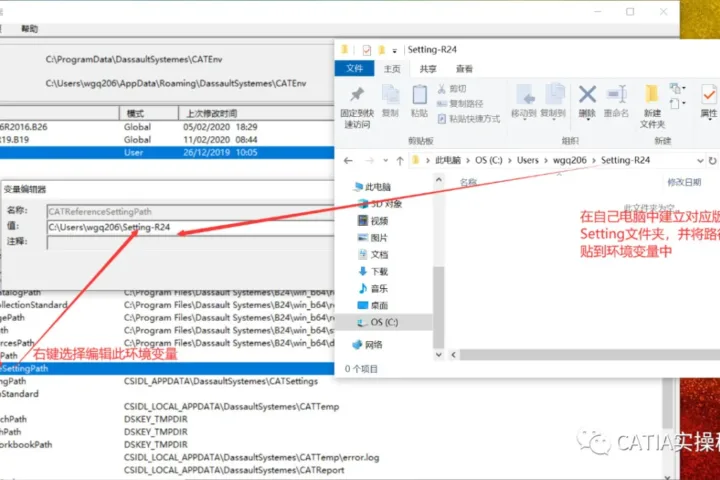Click the Paste clipboard icon
The image size is (720, 480).
[419, 95]
